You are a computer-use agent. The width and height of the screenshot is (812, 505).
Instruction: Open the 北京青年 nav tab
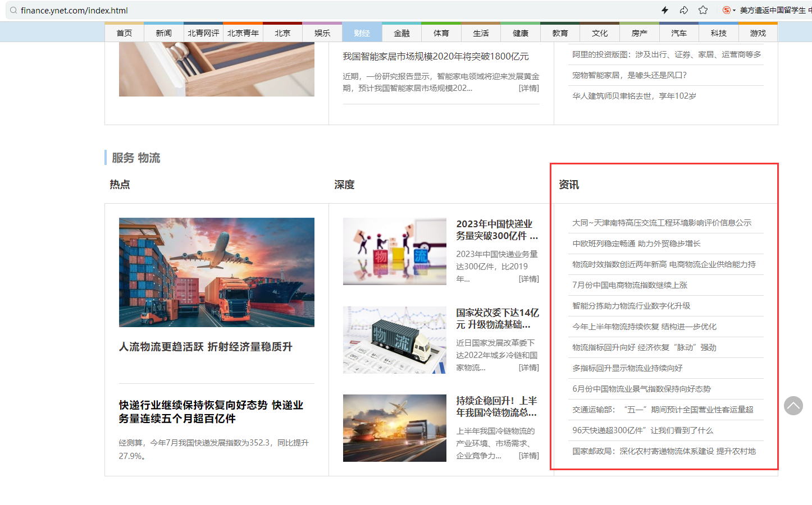[x=243, y=33]
